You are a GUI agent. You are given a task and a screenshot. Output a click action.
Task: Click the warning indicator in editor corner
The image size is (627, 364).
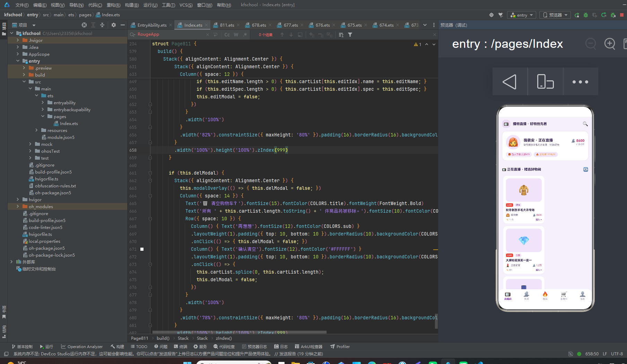pos(418,44)
